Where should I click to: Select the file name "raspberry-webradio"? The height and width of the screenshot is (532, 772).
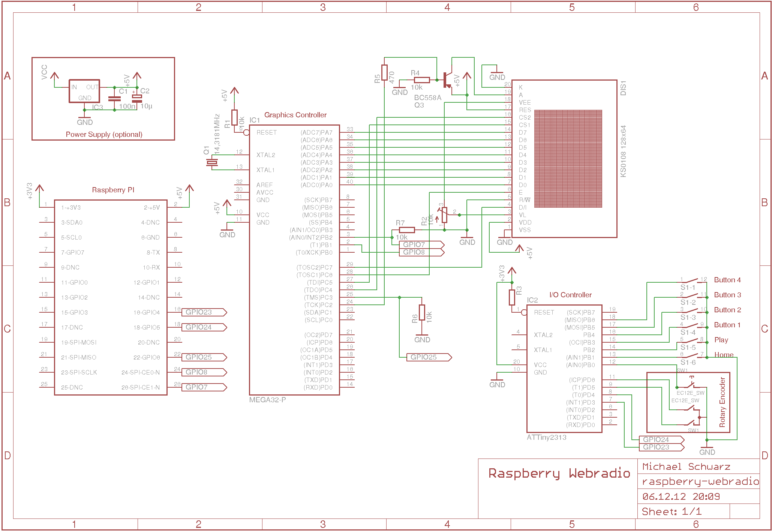700,482
